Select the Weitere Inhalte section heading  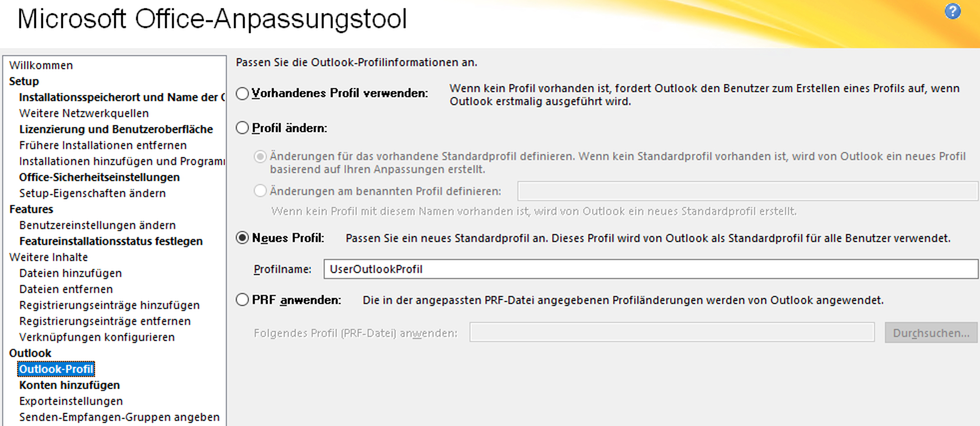tap(48, 257)
